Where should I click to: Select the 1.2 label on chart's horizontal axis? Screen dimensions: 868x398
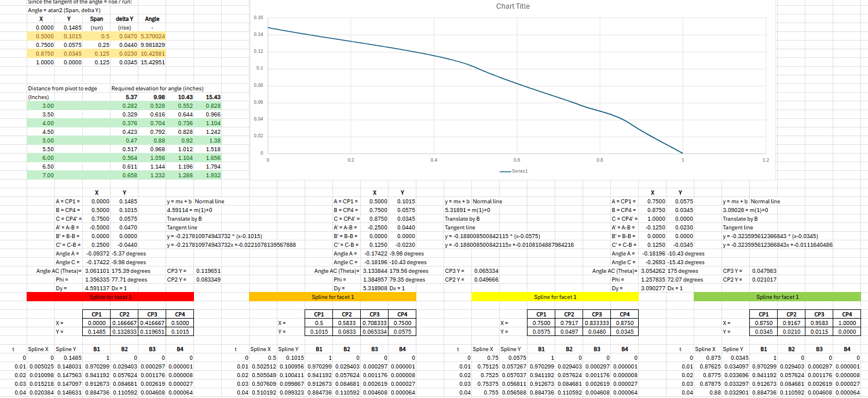[x=765, y=159]
